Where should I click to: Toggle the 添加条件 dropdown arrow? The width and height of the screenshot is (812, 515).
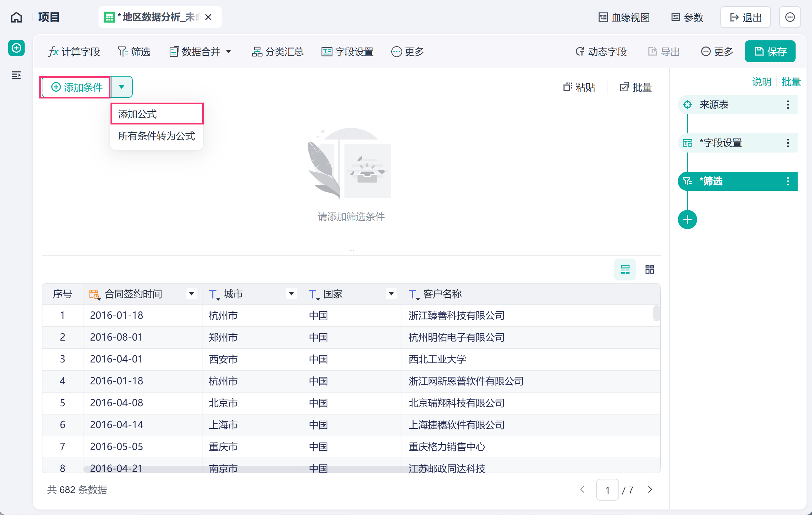(x=121, y=87)
